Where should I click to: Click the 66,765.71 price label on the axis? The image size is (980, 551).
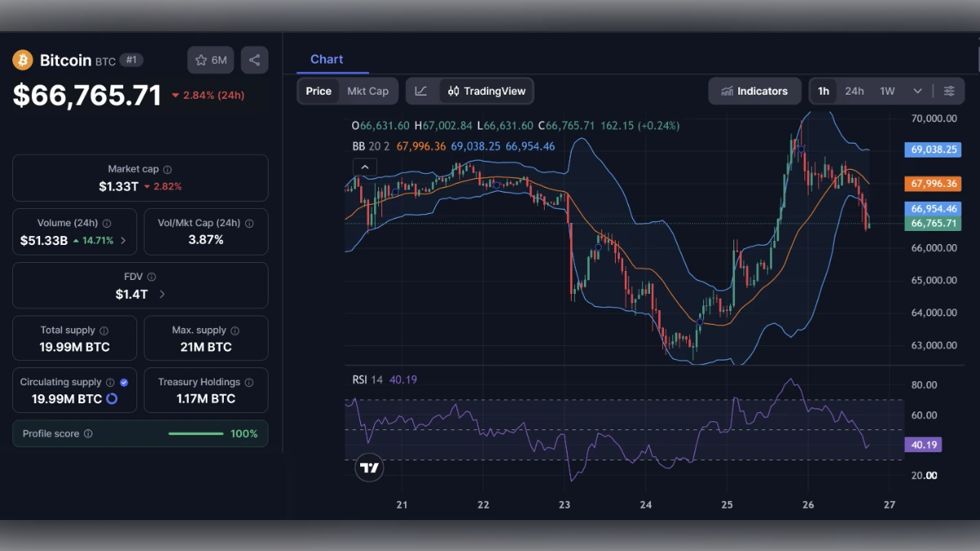(933, 223)
